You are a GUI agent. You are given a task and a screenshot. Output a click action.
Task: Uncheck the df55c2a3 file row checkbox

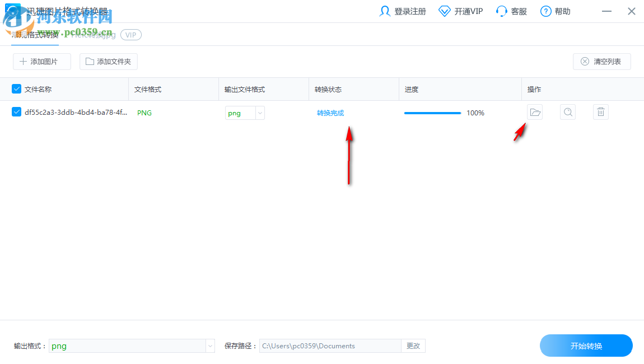(16, 112)
